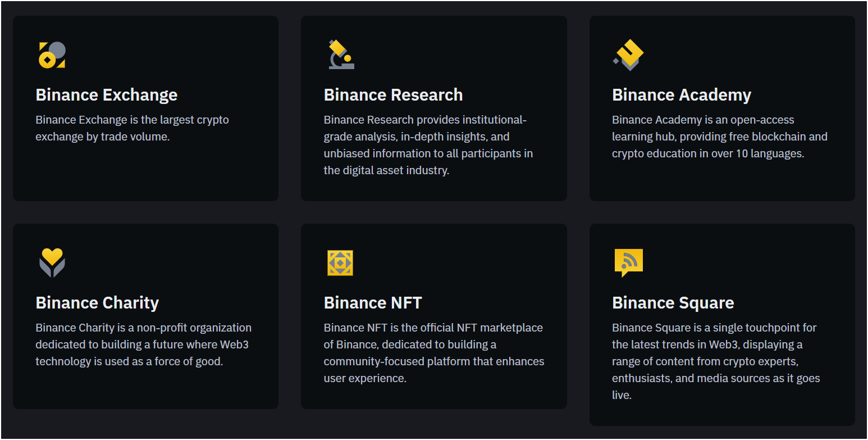
Task: Click the Binance Research microscope icon
Action: point(341,55)
